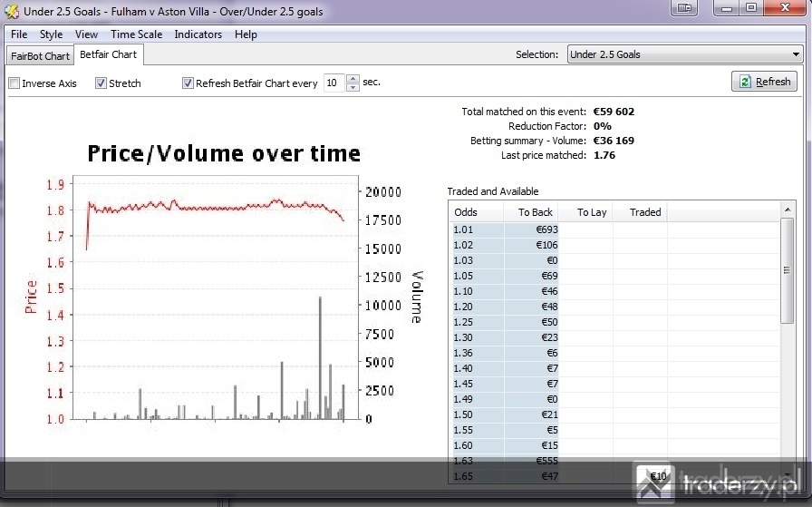Select the odds row 1.49
The image size is (812, 507).
pos(614,399)
